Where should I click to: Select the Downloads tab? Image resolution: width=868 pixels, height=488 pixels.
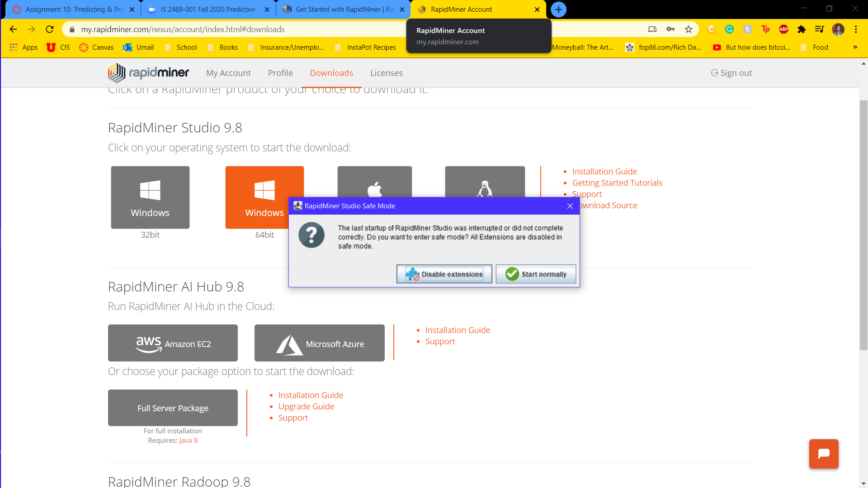[x=331, y=73]
